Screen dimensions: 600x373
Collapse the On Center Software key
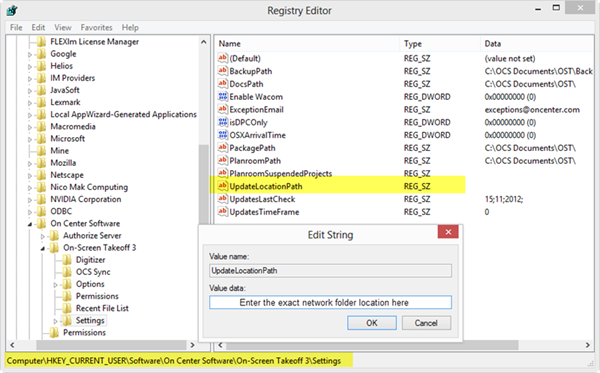point(30,224)
